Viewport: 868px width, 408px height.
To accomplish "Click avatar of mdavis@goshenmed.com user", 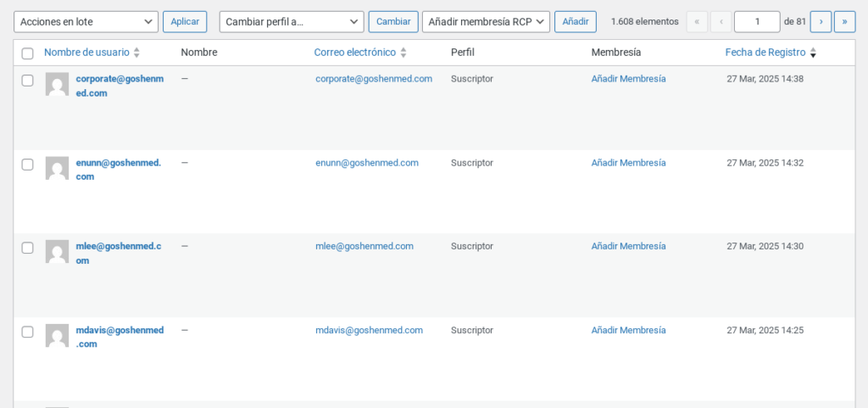I will [57, 336].
